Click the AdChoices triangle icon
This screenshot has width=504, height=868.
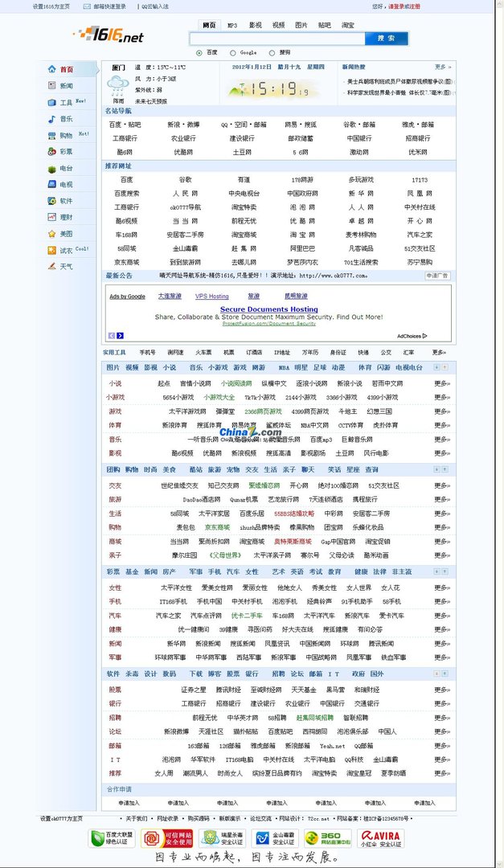(x=424, y=336)
